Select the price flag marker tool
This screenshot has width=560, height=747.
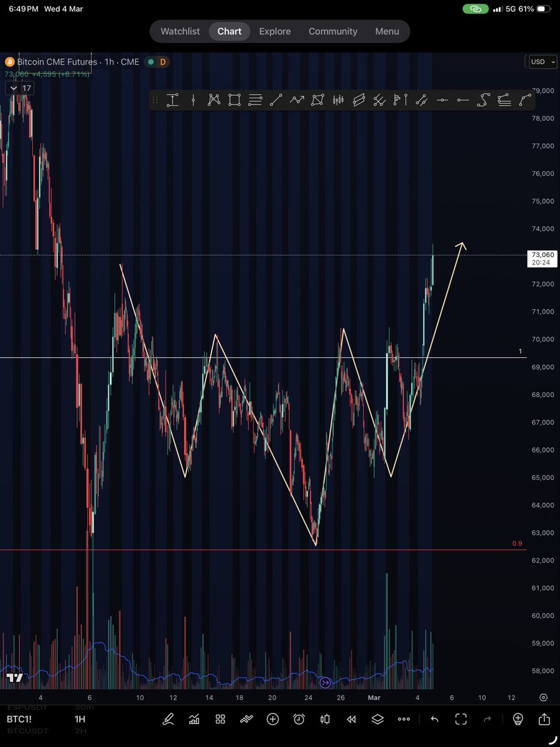click(x=401, y=100)
